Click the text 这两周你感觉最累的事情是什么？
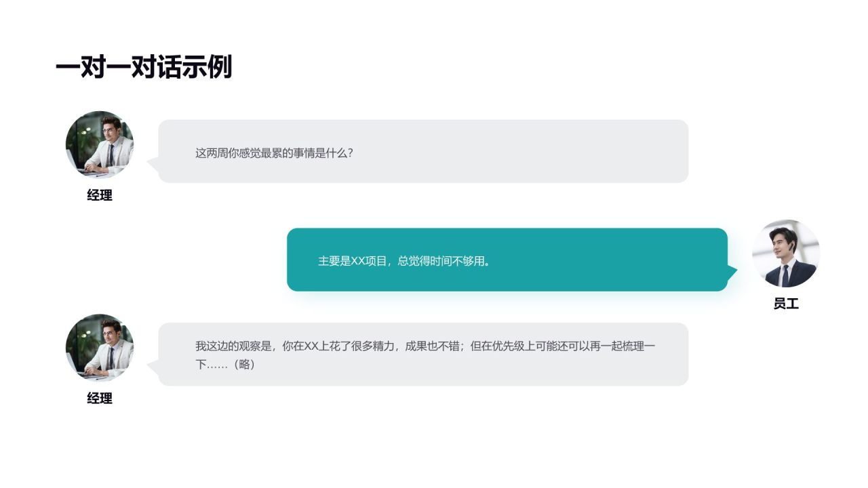 tap(275, 153)
